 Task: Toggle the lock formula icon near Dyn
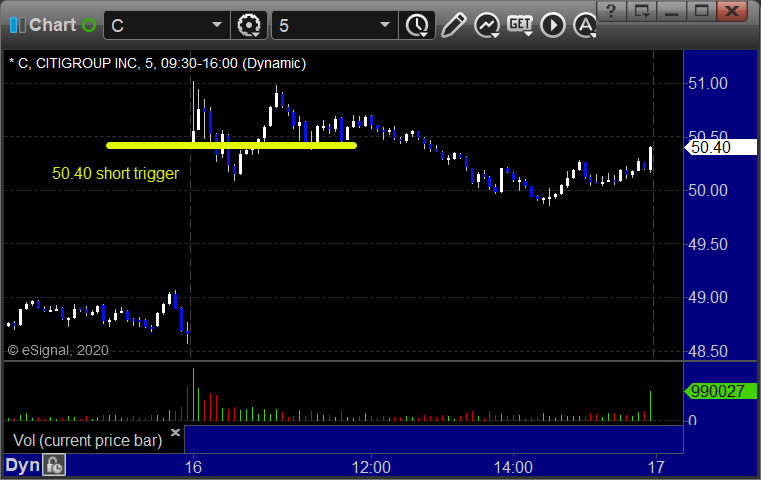[54, 465]
